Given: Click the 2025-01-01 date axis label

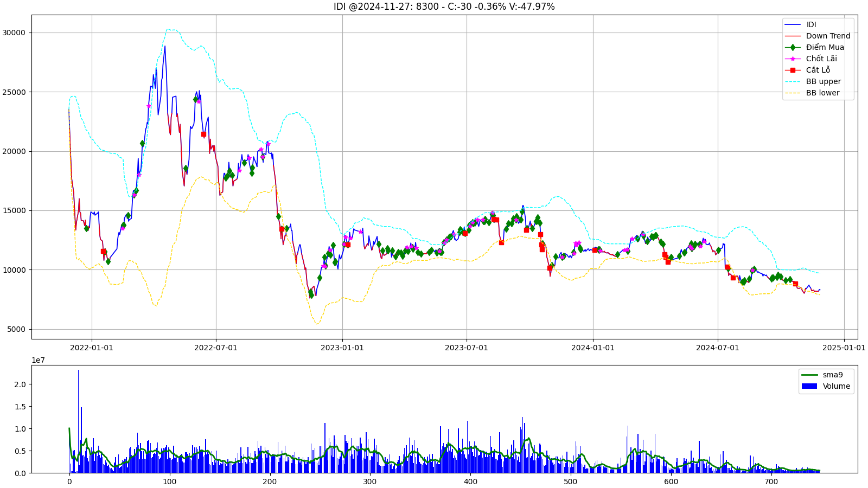Looking at the screenshot, I should (844, 348).
